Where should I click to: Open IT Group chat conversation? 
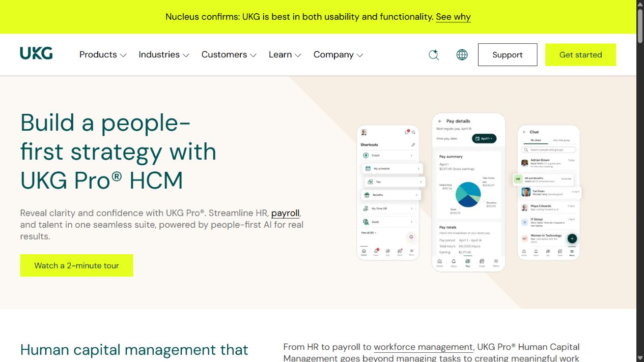(x=548, y=222)
